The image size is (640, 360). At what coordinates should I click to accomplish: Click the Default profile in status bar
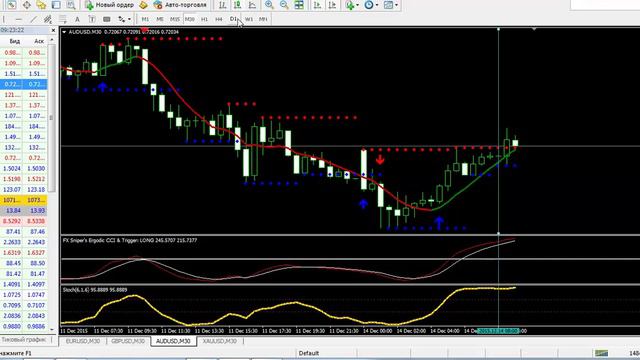(309, 353)
